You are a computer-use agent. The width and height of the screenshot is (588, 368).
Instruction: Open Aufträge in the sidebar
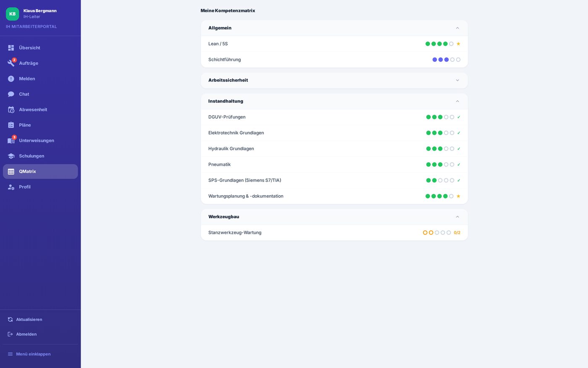[40, 63]
